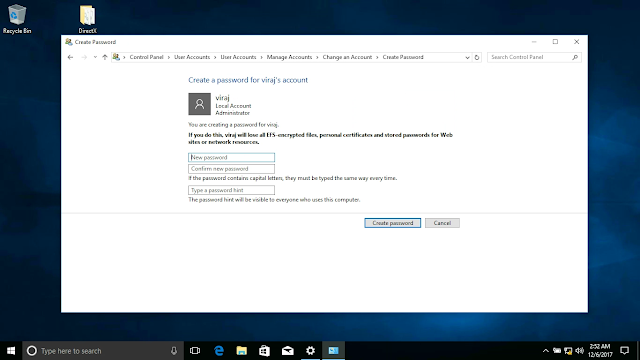Open File Explorer from the taskbar

click(242, 351)
